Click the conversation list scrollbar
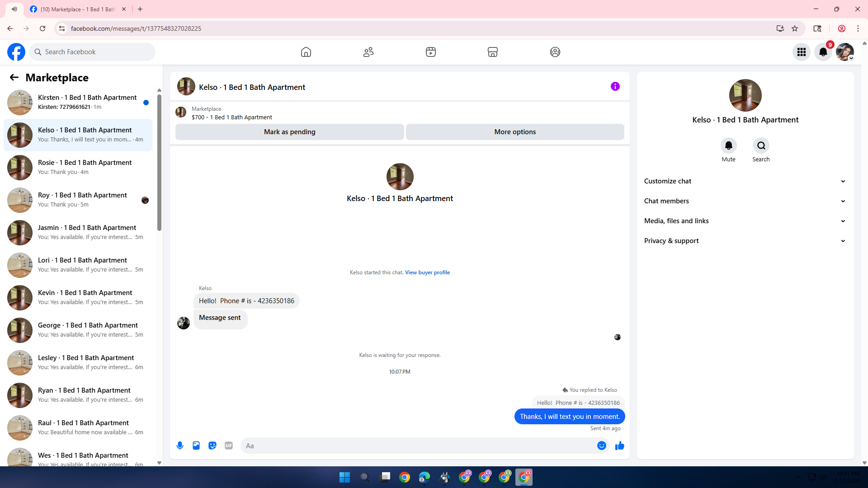The image size is (868, 488). click(x=159, y=163)
